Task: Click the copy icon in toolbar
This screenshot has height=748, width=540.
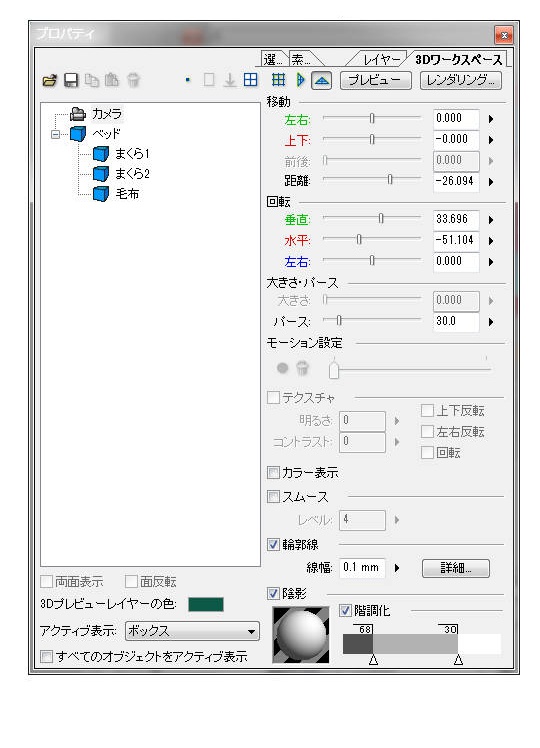Action: tap(92, 80)
